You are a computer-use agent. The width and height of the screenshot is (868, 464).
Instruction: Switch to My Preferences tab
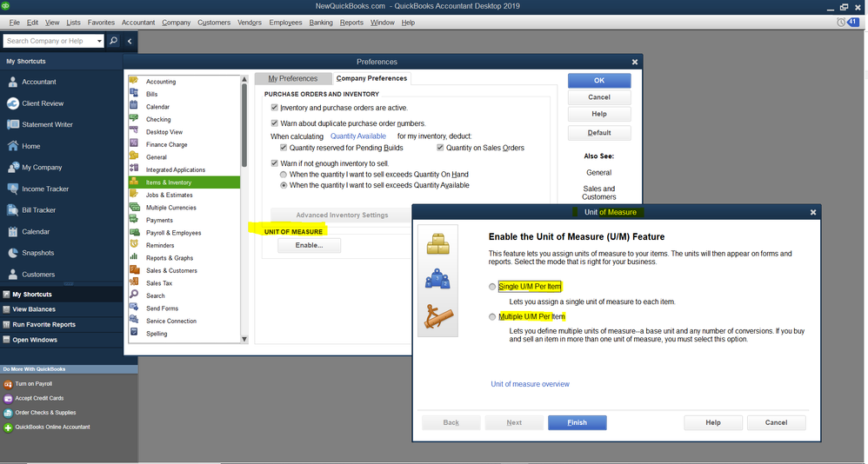click(293, 78)
